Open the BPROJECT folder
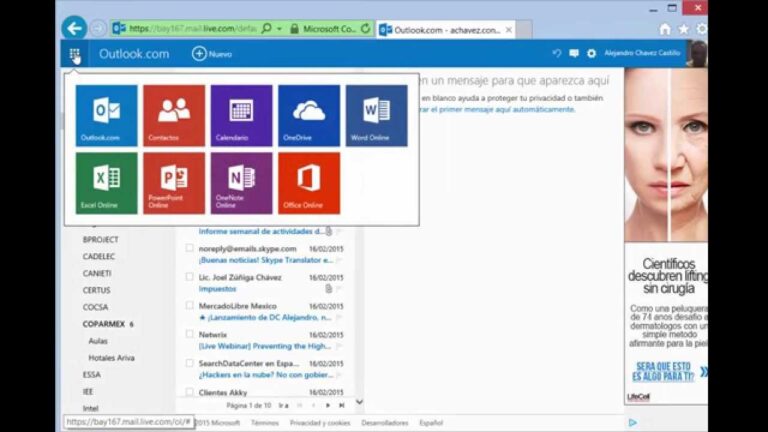Image resolution: width=768 pixels, height=432 pixels. (x=100, y=240)
